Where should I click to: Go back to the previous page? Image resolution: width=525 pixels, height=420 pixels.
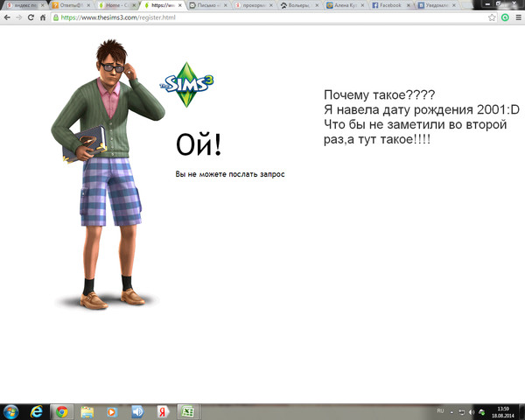coord(7,17)
